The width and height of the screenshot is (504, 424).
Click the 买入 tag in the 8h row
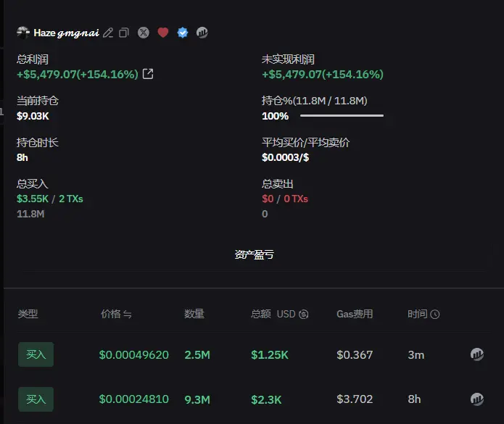click(x=36, y=399)
